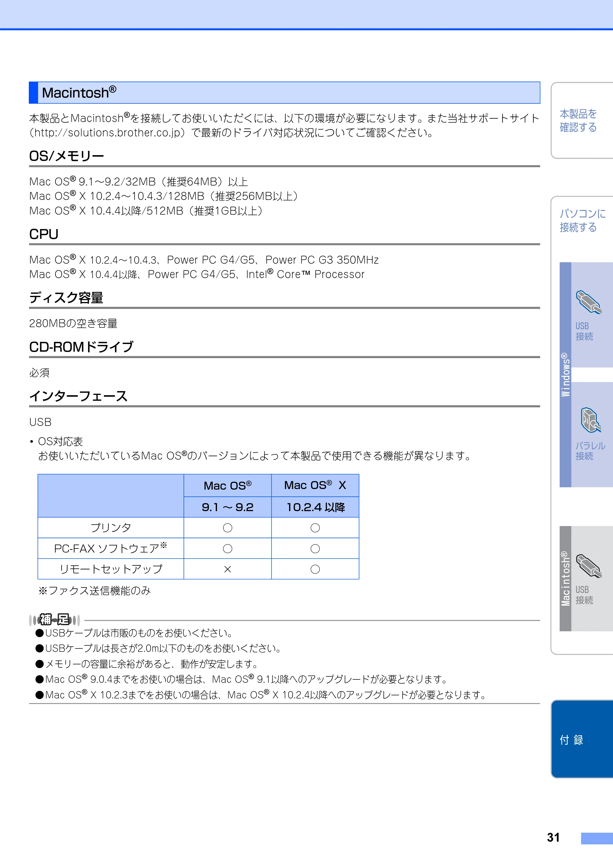
Task: Click the Mac OS 9.0.4 upgrade note
Action: pyautogui.click(x=242, y=679)
